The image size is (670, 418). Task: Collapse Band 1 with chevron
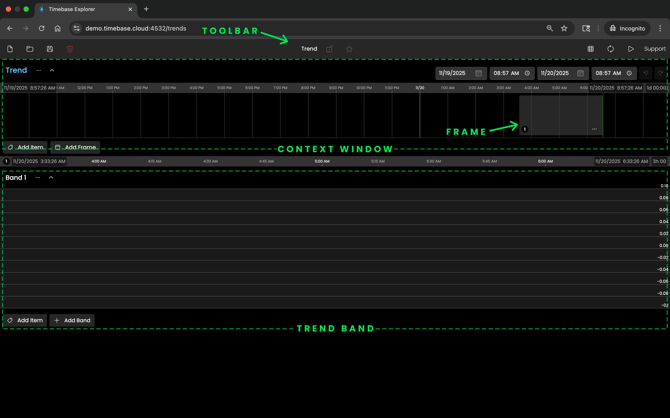coord(51,177)
